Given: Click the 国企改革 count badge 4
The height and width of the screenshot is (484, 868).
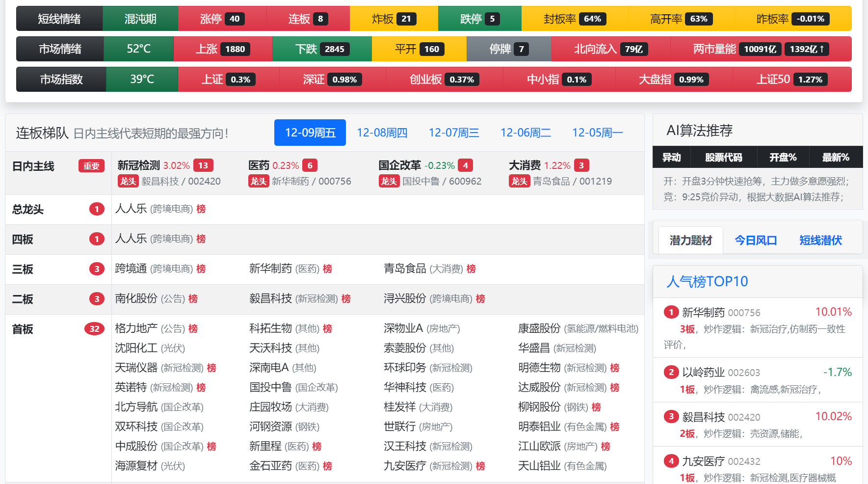Looking at the screenshot, I should click(x=465, y=165).
